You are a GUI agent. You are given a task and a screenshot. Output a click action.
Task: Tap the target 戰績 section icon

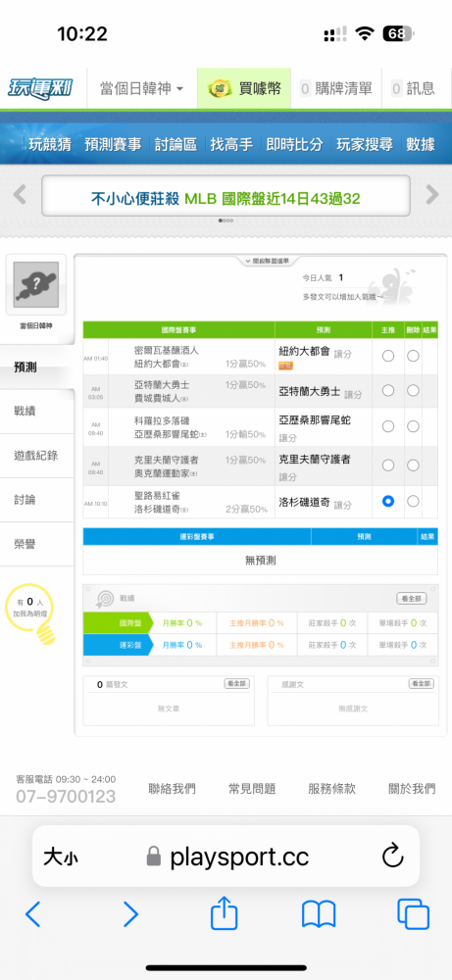[x=104, y=599]
